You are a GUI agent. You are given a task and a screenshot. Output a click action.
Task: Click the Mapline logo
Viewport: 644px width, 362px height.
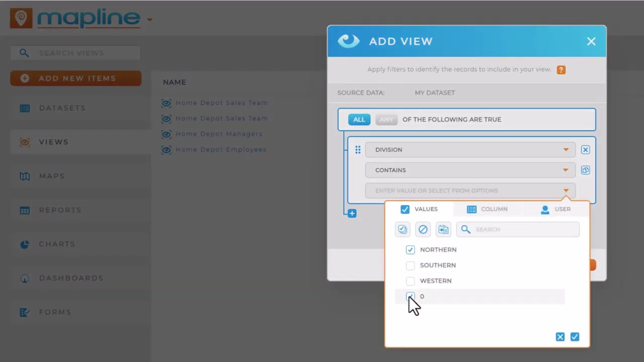click(x=75, y=19)
